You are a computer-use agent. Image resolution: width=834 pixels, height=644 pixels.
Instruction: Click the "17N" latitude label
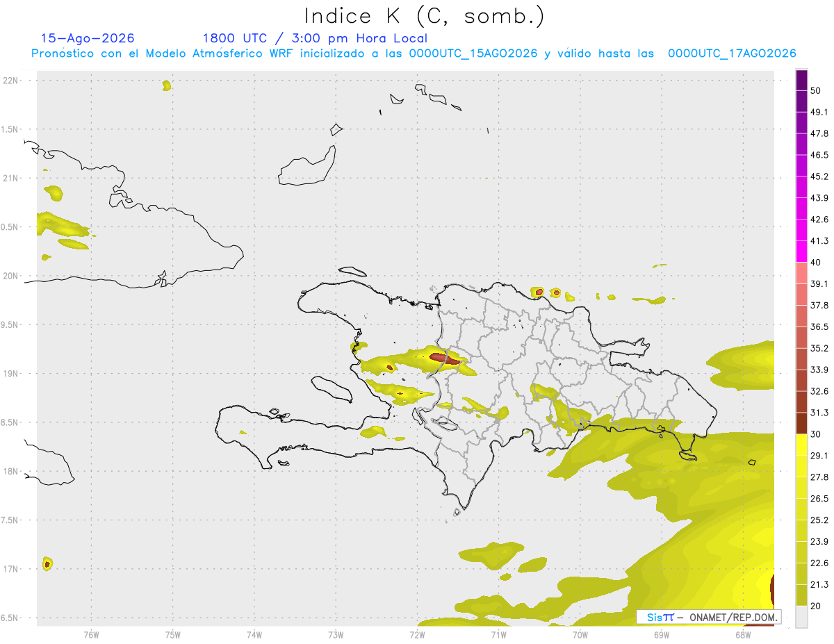click(11, 569)
